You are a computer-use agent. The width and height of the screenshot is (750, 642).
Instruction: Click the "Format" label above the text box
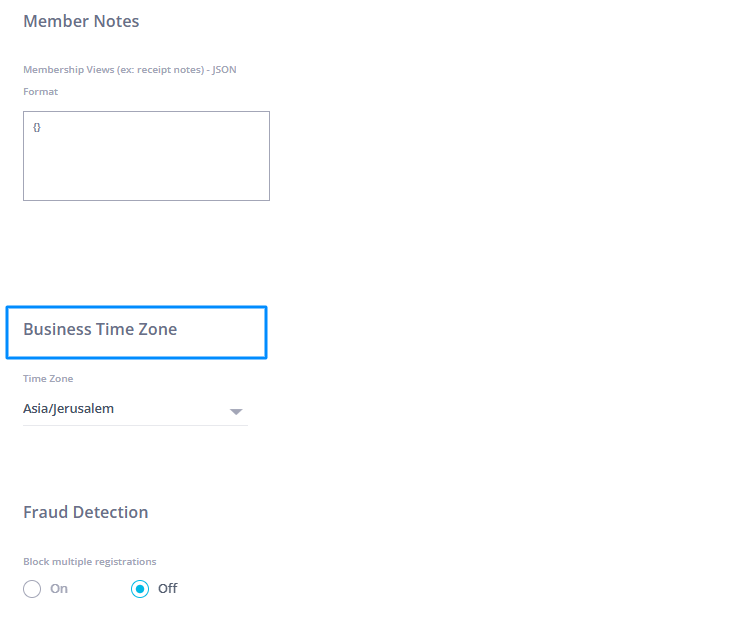tap(41, 92)
